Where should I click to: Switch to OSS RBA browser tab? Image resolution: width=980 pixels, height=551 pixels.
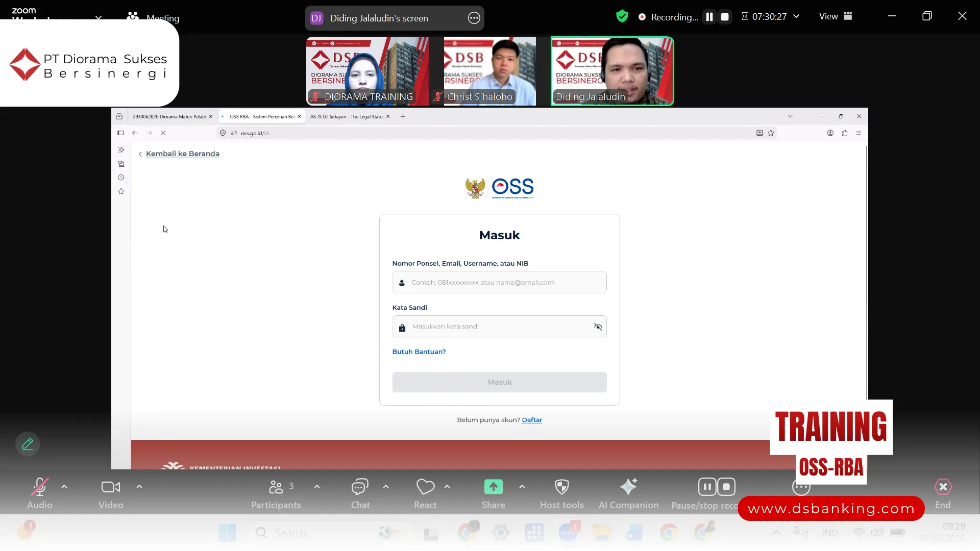(x=261, y=116)
